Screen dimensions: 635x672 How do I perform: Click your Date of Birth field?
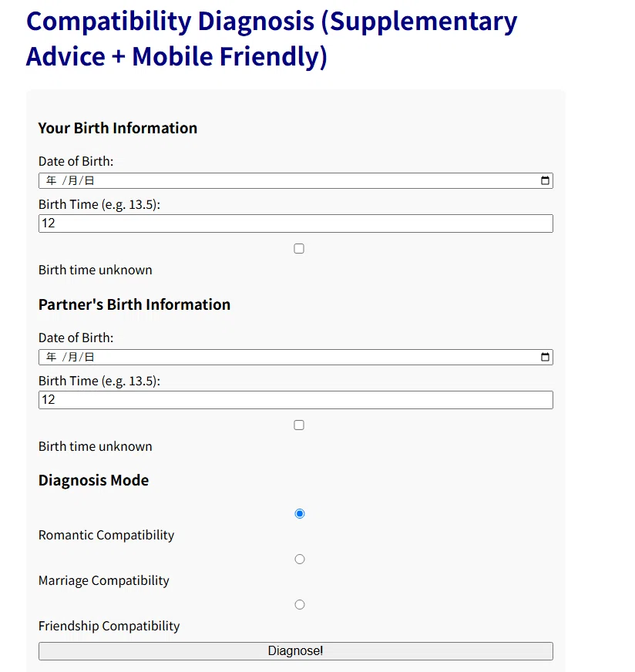coord(296,180)
